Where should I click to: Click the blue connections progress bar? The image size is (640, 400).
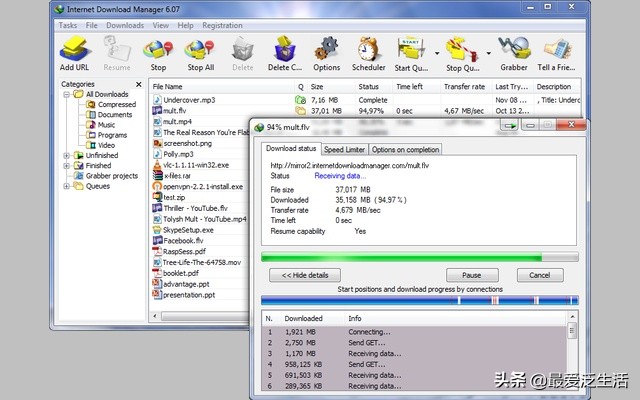click(x=420, y=300)
